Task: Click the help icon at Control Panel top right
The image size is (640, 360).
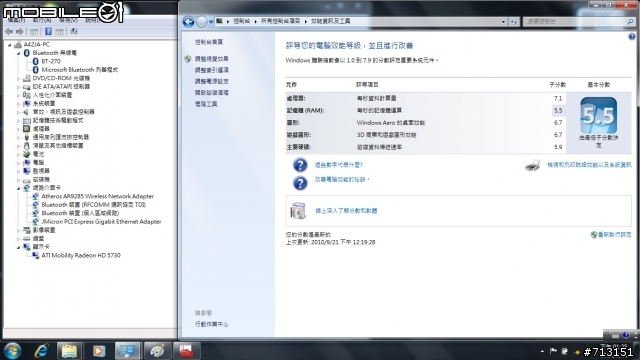Action: coord(631,37)
